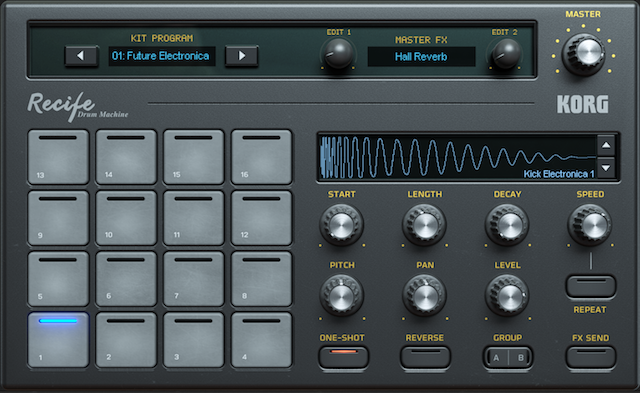640x393 pixels.
Task: Trigger drum pad 14
Action: [126, 157]
